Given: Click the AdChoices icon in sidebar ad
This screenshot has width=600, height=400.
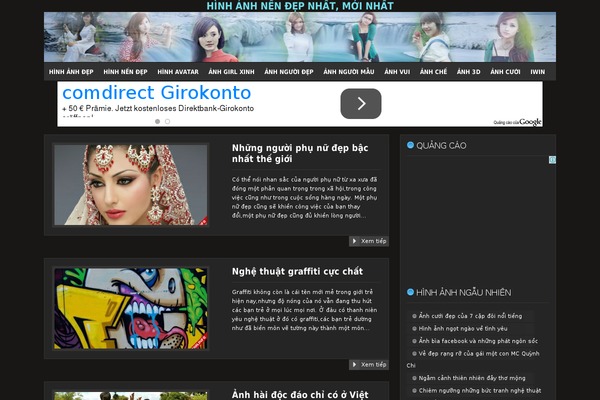Looking at the screenshot, I should tap(552, 160).
